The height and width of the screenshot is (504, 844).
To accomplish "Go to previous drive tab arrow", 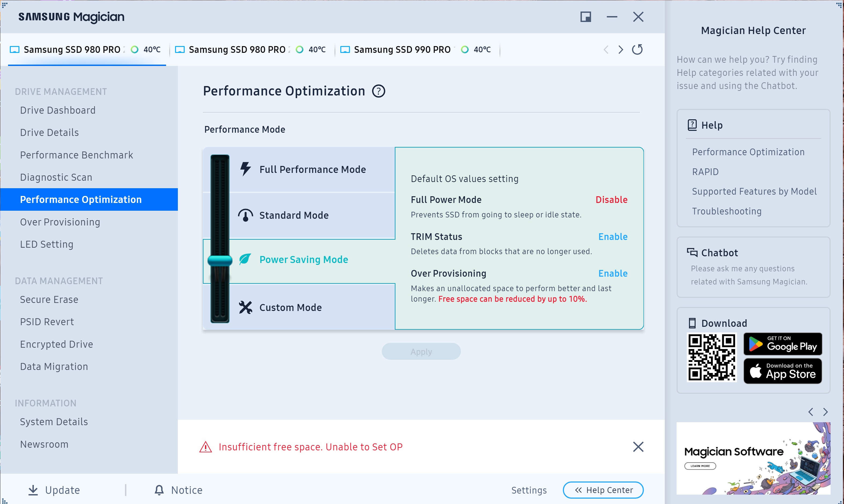I will [606, 50].
